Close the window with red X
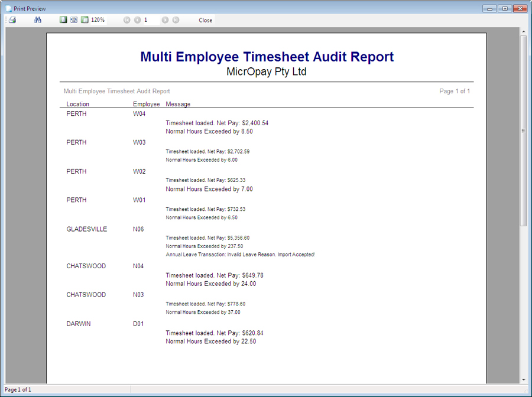532x397 pixels. click(x=520, y=9)
